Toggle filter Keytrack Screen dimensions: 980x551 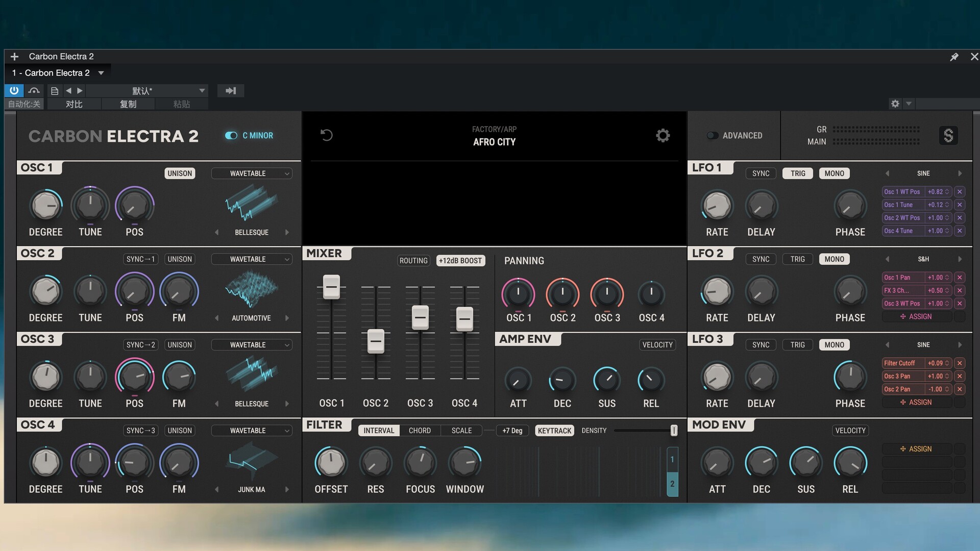point(554,431)
